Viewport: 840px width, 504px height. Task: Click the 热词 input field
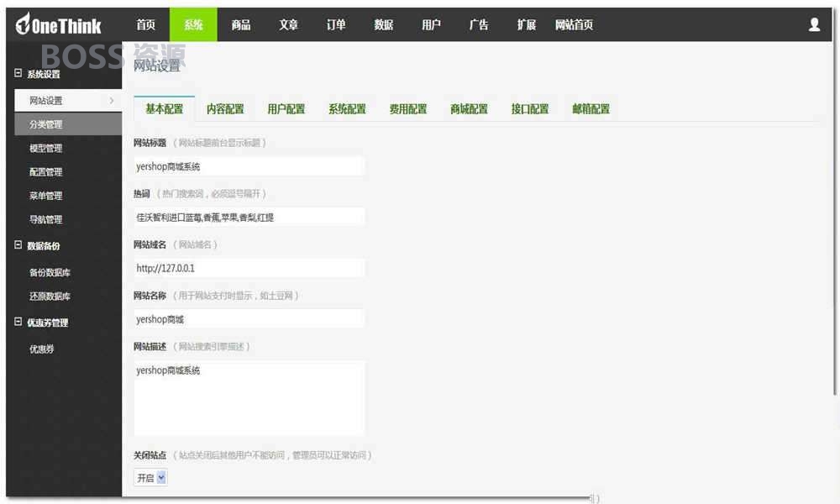pos(249,217)
